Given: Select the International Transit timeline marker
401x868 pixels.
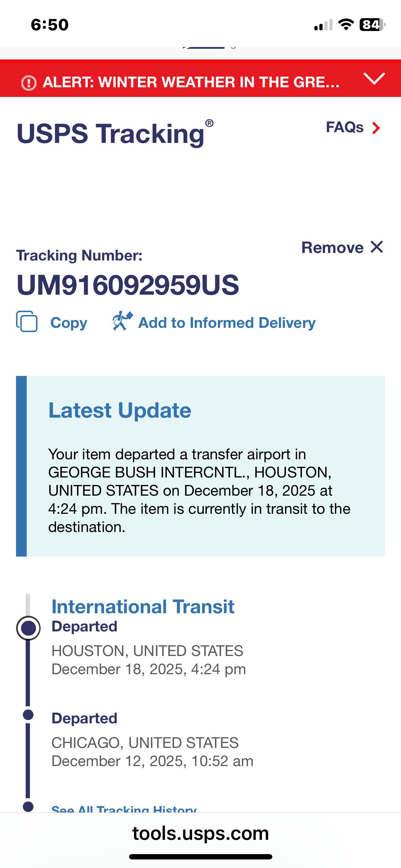Looking at the screenshot, I should click(x=28, y=628).
